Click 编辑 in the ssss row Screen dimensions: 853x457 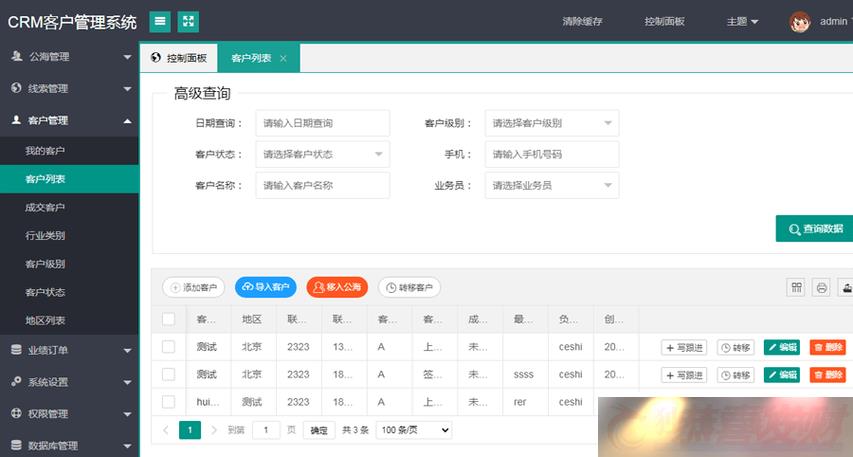782,375
